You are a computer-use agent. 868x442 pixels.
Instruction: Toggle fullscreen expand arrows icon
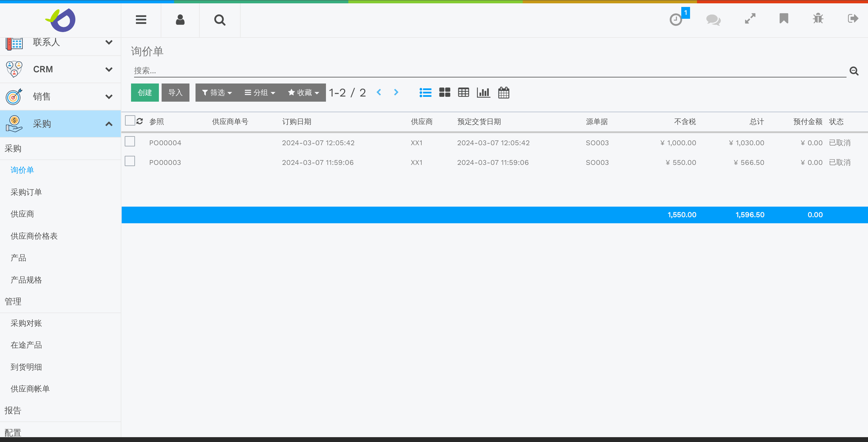(x=750, y=18)
